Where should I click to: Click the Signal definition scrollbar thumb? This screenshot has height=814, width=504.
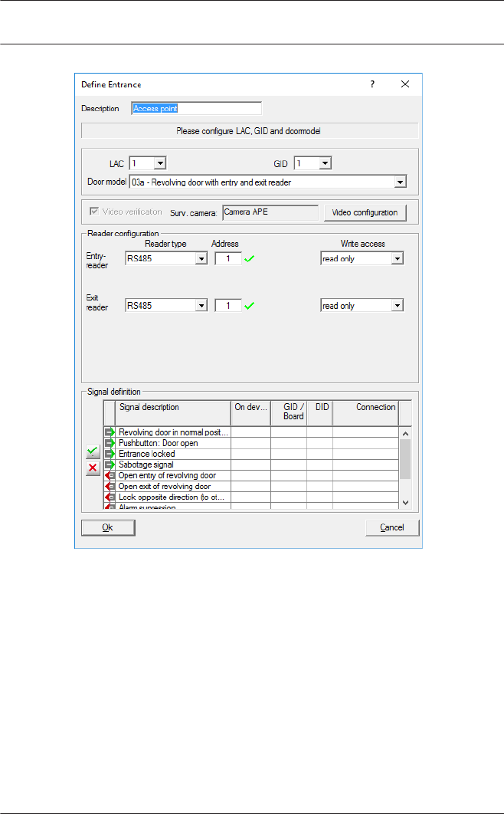[405, 459]
